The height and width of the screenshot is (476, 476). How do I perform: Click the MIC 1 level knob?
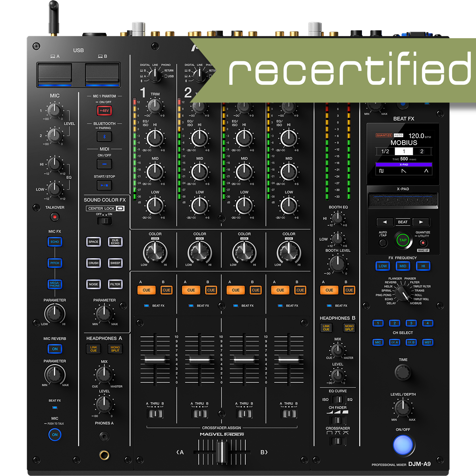pyautogui.click(x=55, y=110)
